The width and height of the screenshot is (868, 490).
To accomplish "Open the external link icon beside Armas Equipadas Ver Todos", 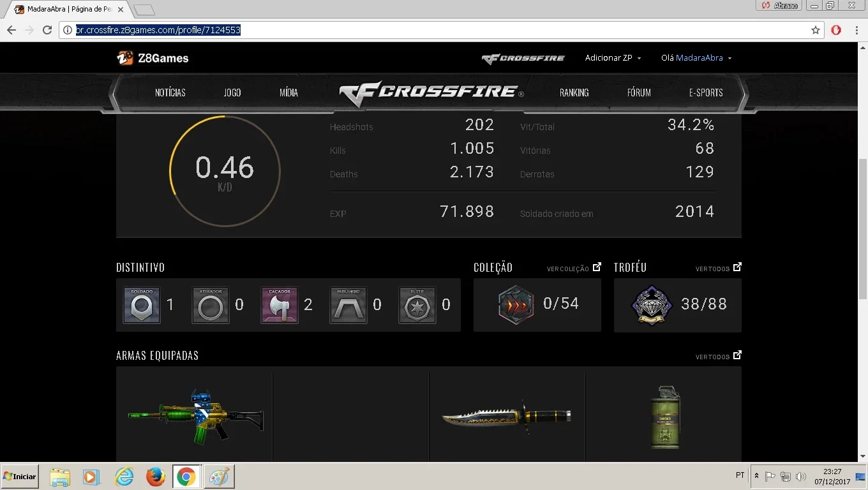I will coord(737,355).
